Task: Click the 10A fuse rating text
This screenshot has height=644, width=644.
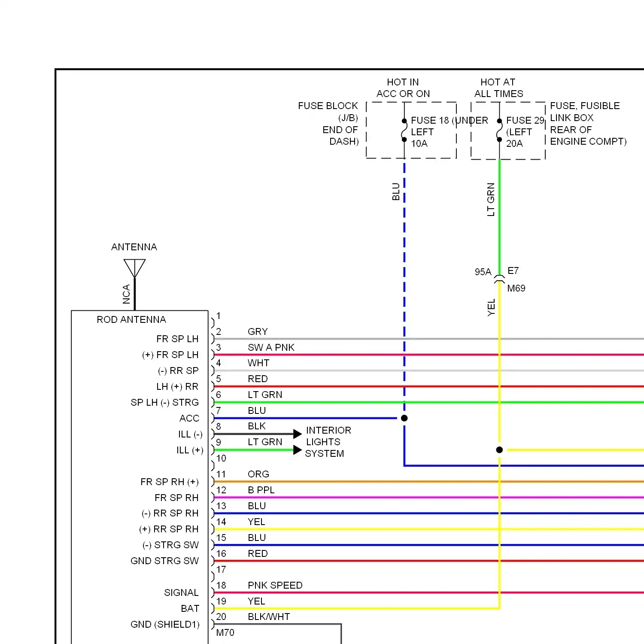Action: point(419,143)
